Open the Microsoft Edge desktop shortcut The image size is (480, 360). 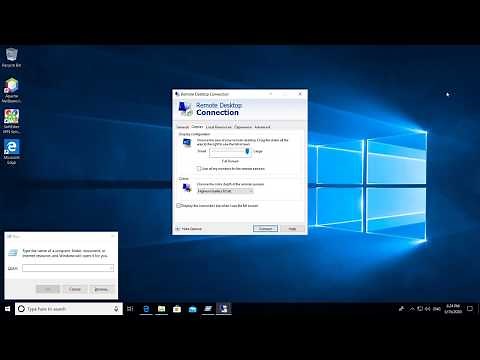point(12,152)
